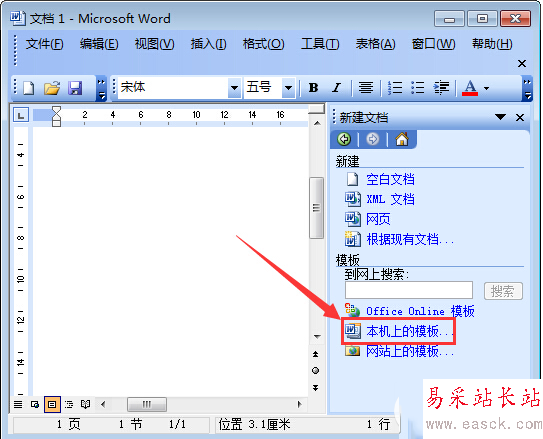Center-align the text
This screenshot has height=439, width=543.
(366, 88)
